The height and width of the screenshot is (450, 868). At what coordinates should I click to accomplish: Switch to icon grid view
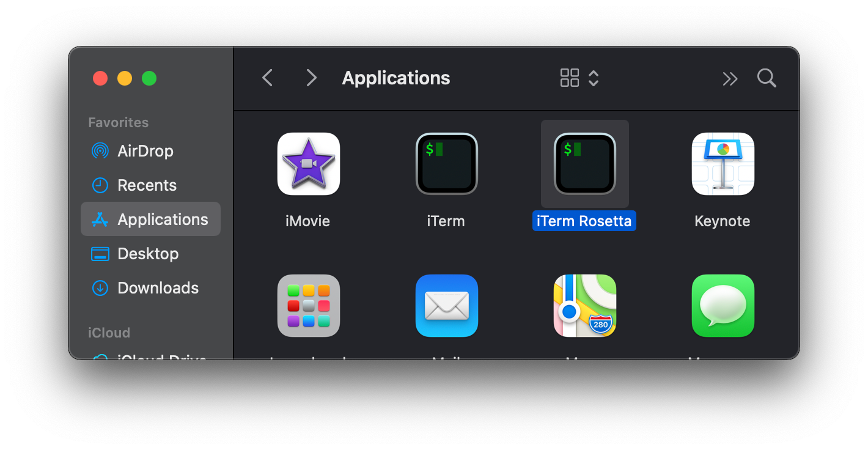570,78
